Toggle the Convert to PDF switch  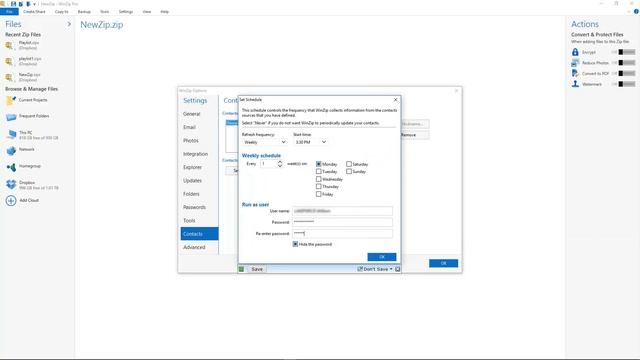point(627,73)
